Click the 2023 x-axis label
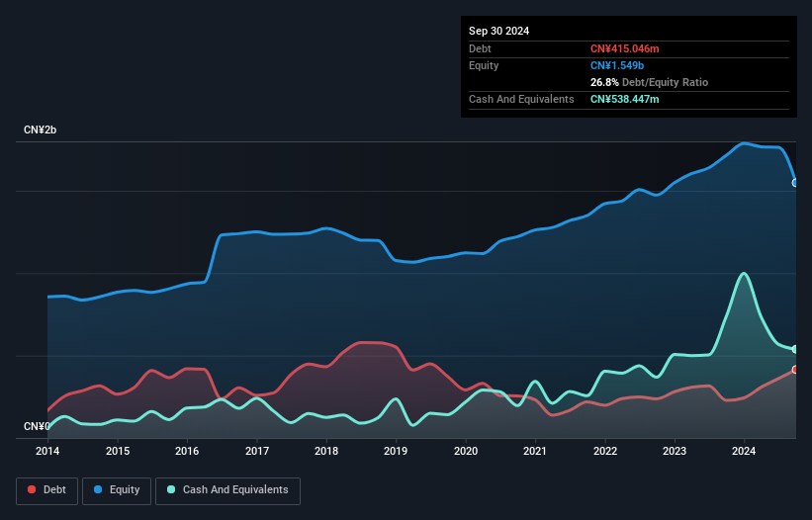812x520 pixels. [x=675, y=451]
